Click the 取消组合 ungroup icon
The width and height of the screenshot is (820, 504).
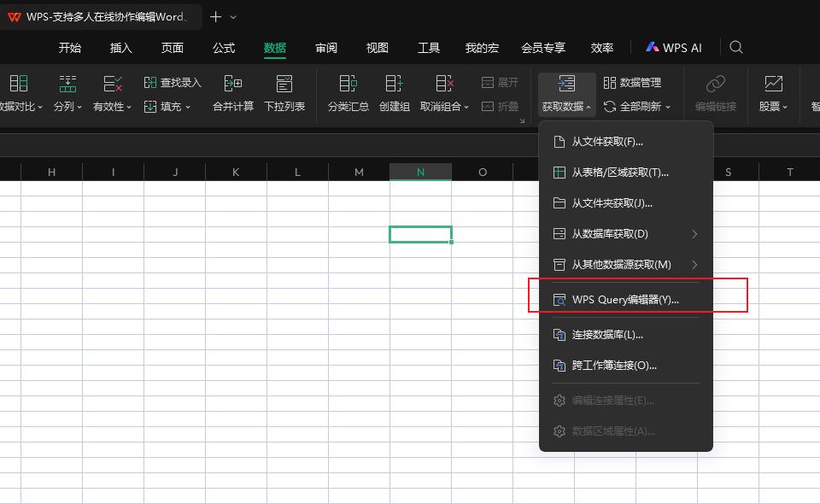tap(444, 84)
